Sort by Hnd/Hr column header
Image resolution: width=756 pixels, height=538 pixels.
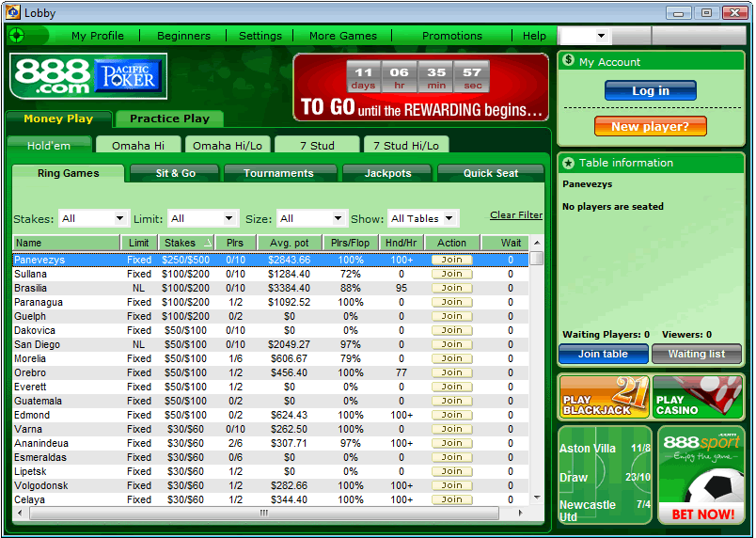[x=402, y=243]
